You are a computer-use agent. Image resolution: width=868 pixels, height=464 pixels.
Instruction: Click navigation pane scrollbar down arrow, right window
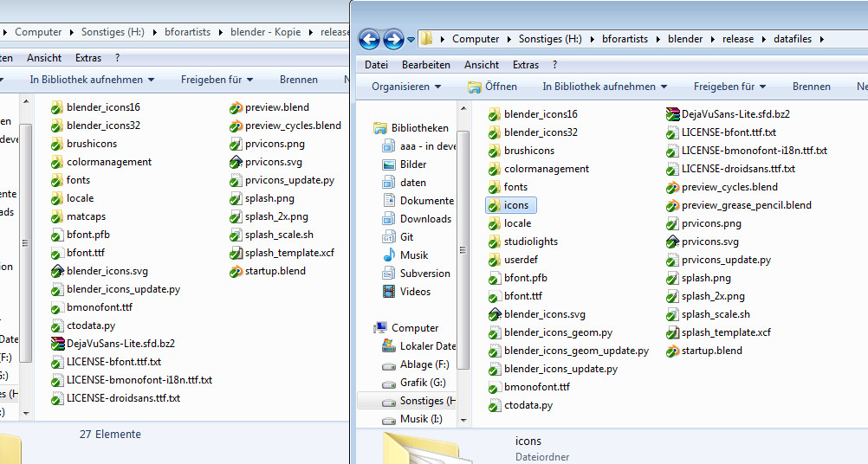click(x=463, y=421)
